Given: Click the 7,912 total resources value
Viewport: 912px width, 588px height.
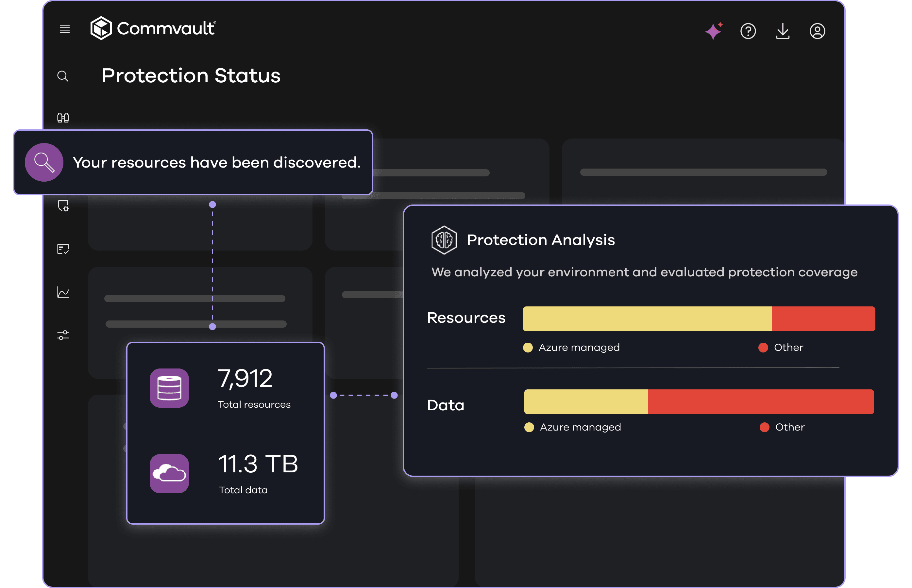Looking at the screenshot, I should (x=245, y=379).
